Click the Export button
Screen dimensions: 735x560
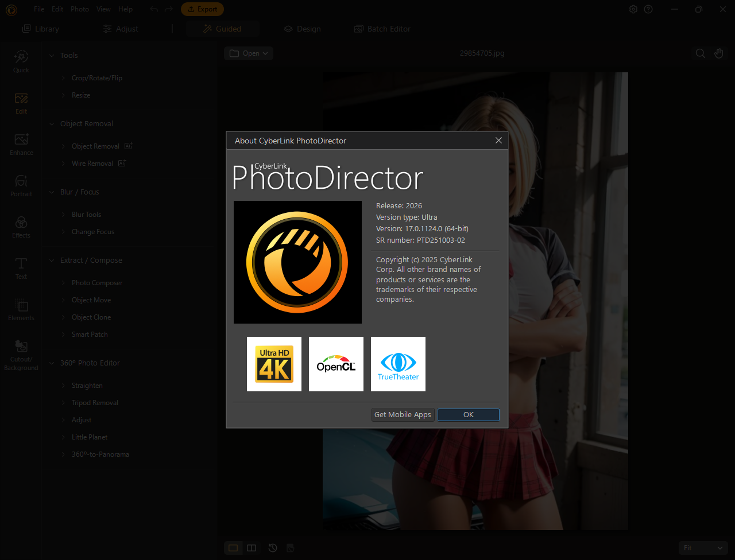point(202,9)
